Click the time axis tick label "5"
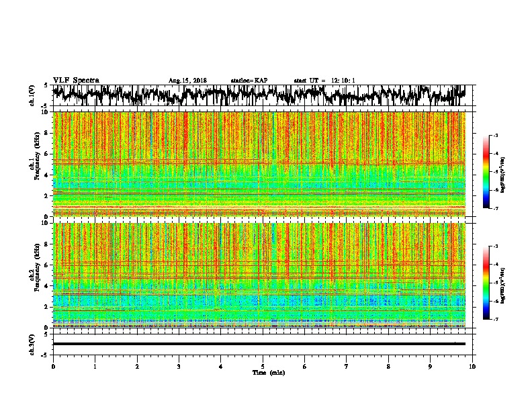 tap(263, 367)
